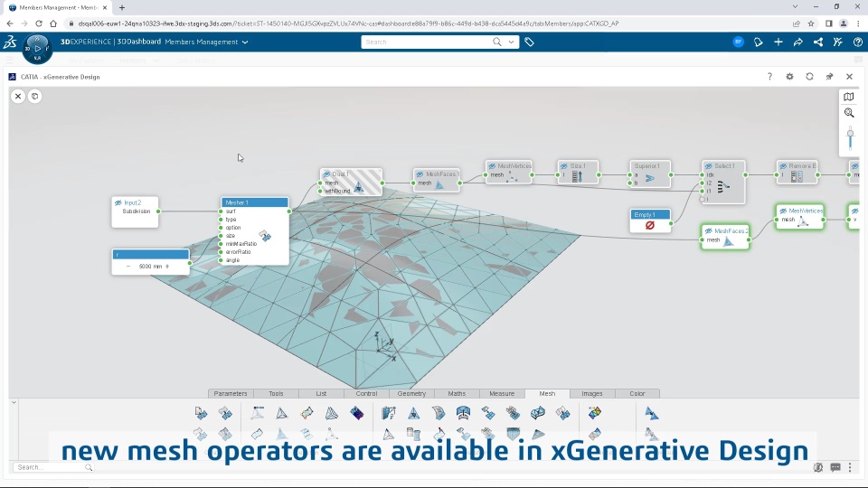Open the map overview icon

click(849, 97)
